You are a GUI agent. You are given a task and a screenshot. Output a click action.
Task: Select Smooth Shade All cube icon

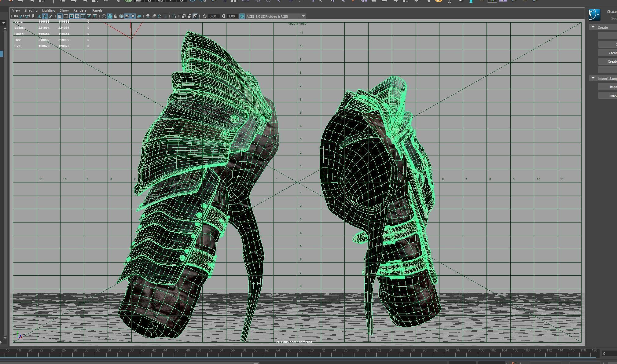coord(110,16)
